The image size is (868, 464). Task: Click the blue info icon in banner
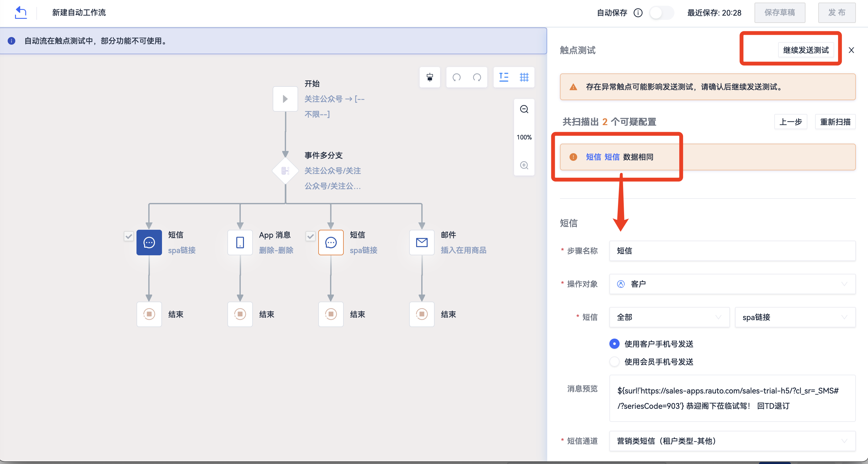11,41
